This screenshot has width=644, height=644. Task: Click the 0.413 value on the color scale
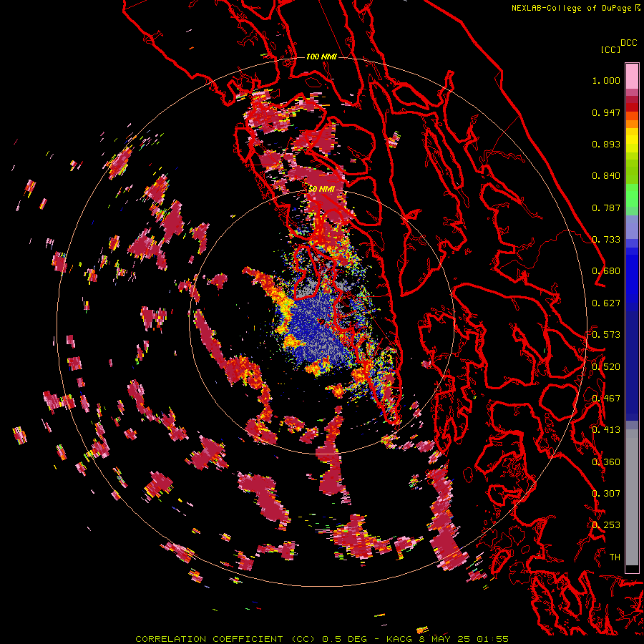pyautogui.click(x=606, y=430)
